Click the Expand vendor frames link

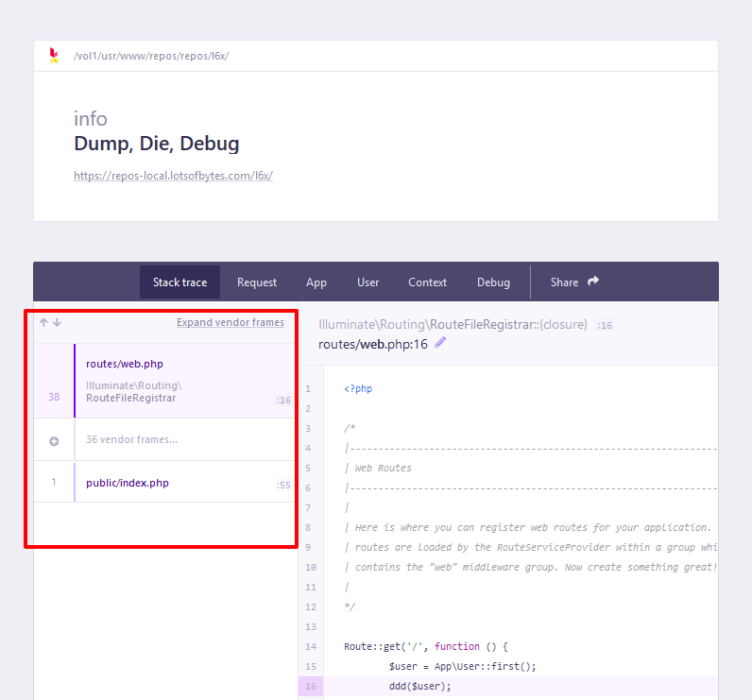coord(230,323)
